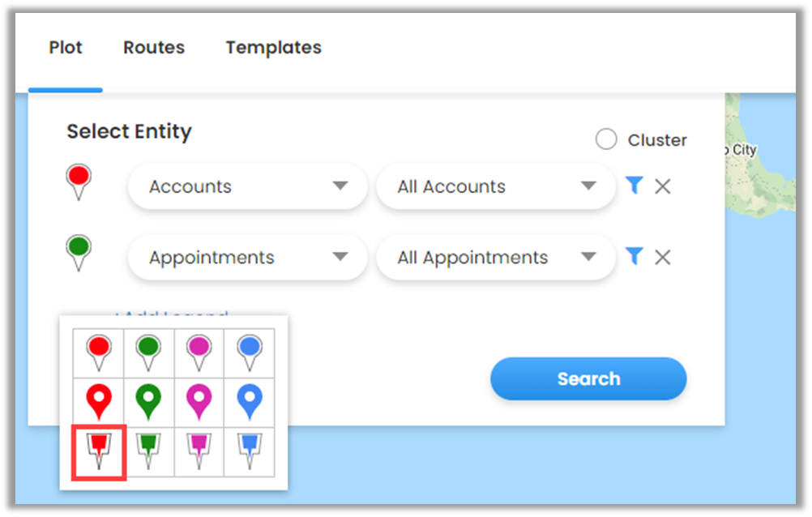Remove the Accounts entity row
Image resolution: width=812 pixels, height=517 pixels.
tap(663, 187)
